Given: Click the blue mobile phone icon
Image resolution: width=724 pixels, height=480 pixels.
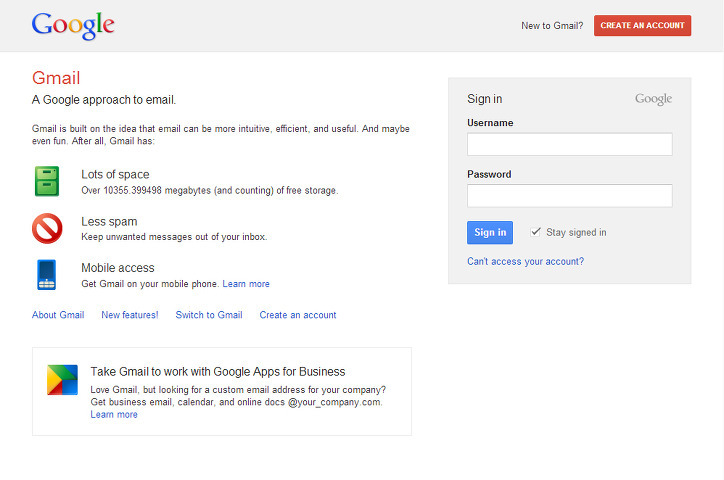Looking at the screenshot, I should [46, 275].
